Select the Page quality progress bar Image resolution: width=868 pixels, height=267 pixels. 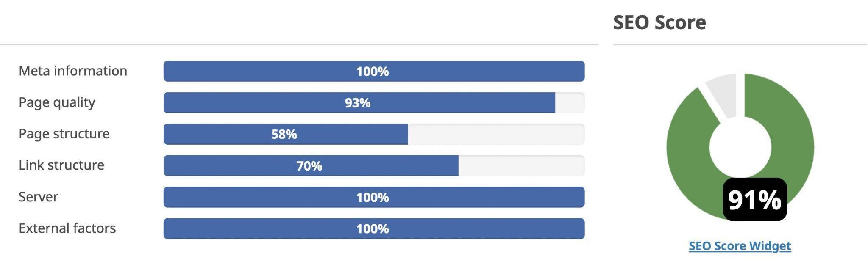(x=358, y=102)
